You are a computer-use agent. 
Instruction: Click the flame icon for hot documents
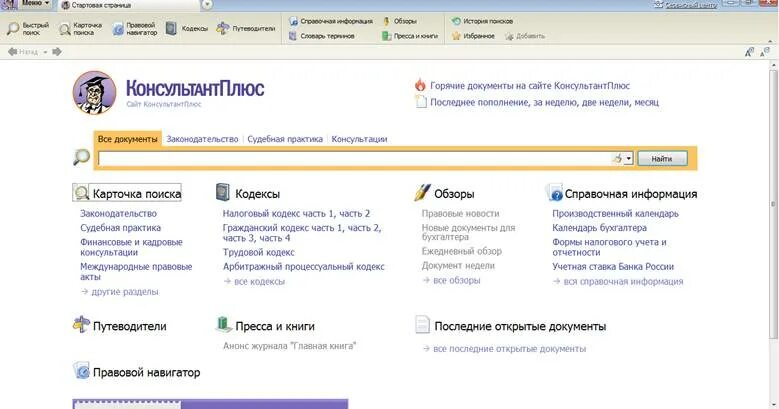click(x=420, y=85)
